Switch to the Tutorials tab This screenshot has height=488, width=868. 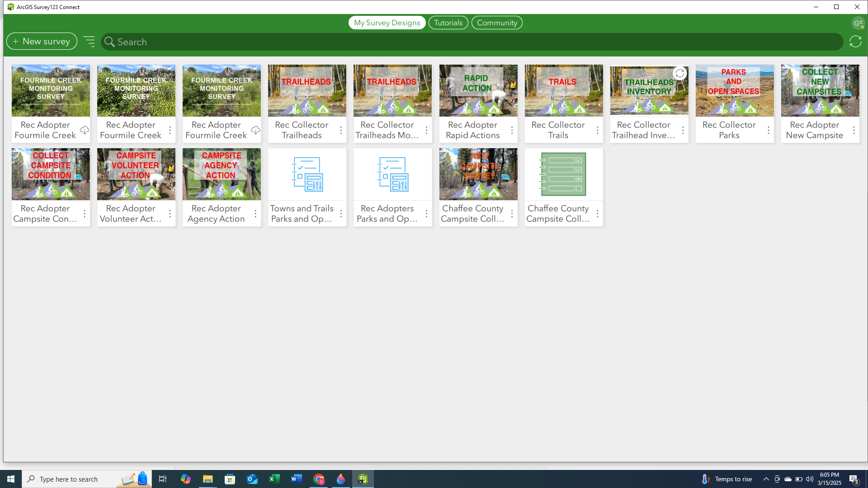pos(448,23)
